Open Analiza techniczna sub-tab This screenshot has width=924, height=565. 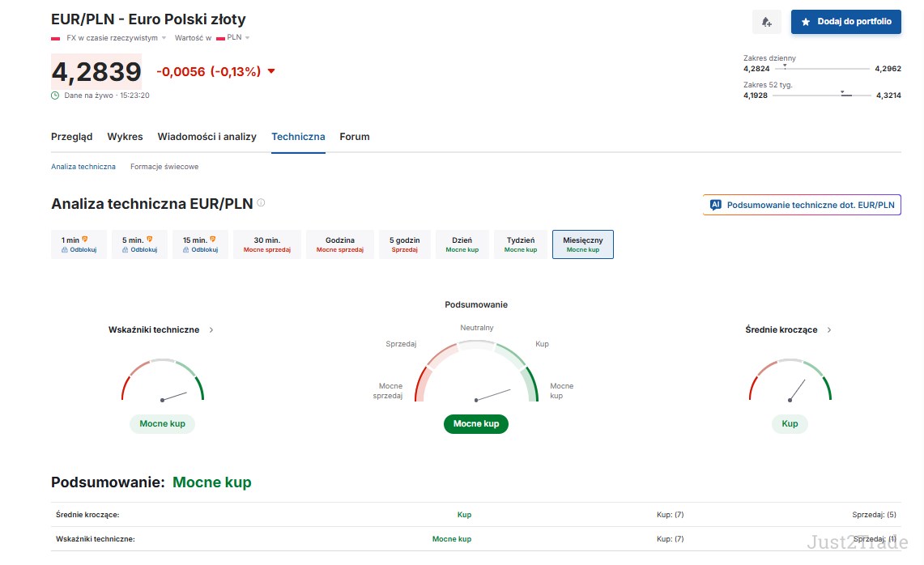(83, 167)
